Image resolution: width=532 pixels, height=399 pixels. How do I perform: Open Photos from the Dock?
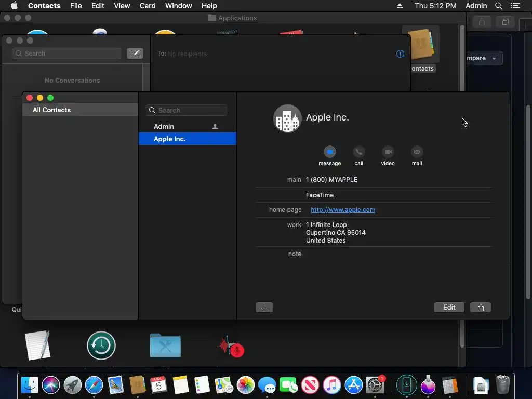coord(245,385)
